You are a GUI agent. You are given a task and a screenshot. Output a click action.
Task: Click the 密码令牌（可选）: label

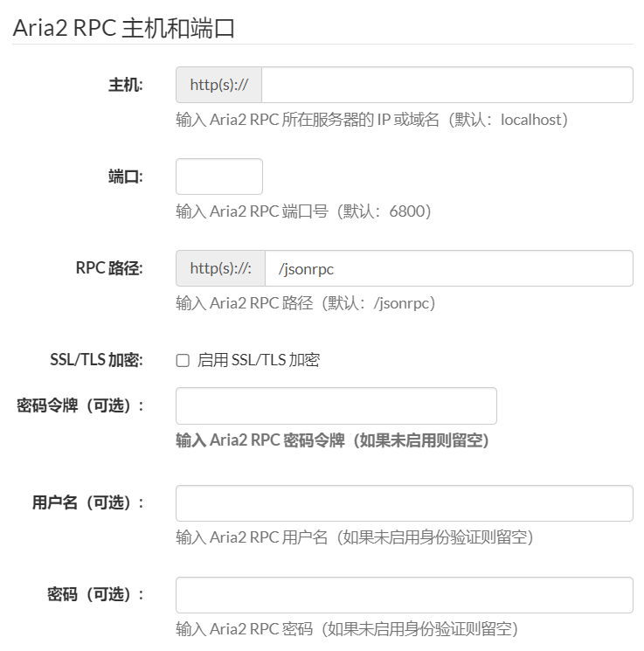click(80, 405)
